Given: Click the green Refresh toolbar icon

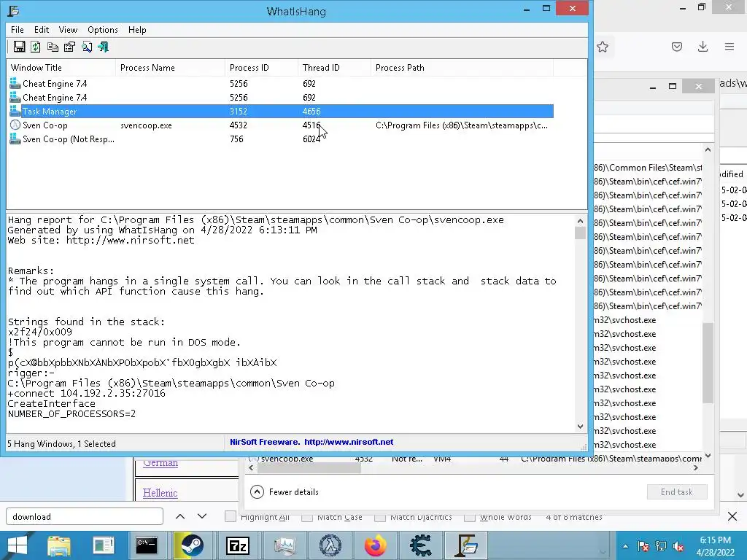Looking at the screenshot, I should tap(36, 47).
